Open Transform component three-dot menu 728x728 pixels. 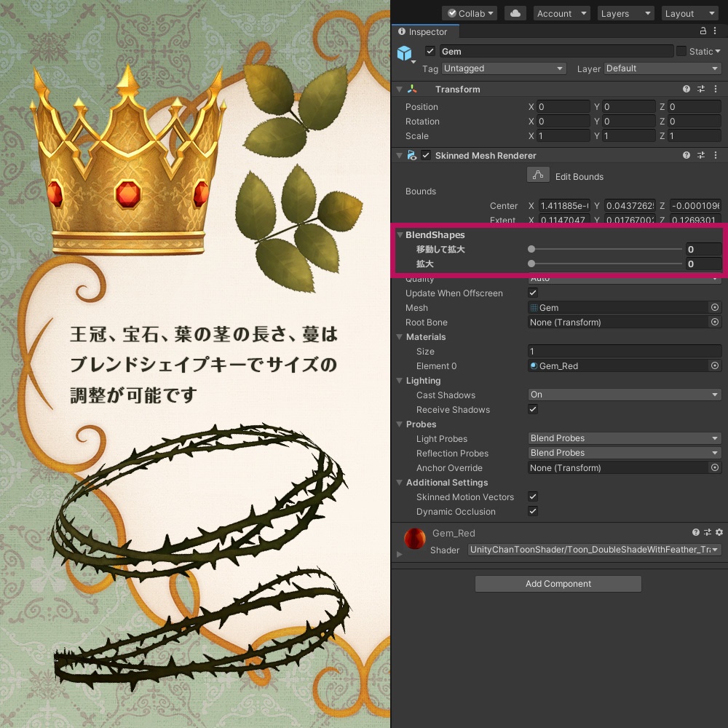[x=716, y=89]
